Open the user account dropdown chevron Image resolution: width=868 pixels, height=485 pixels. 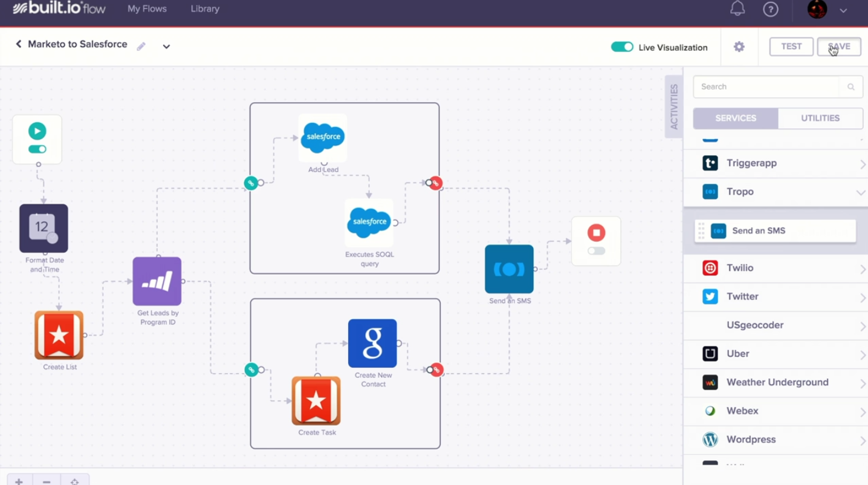pos(843,10)
